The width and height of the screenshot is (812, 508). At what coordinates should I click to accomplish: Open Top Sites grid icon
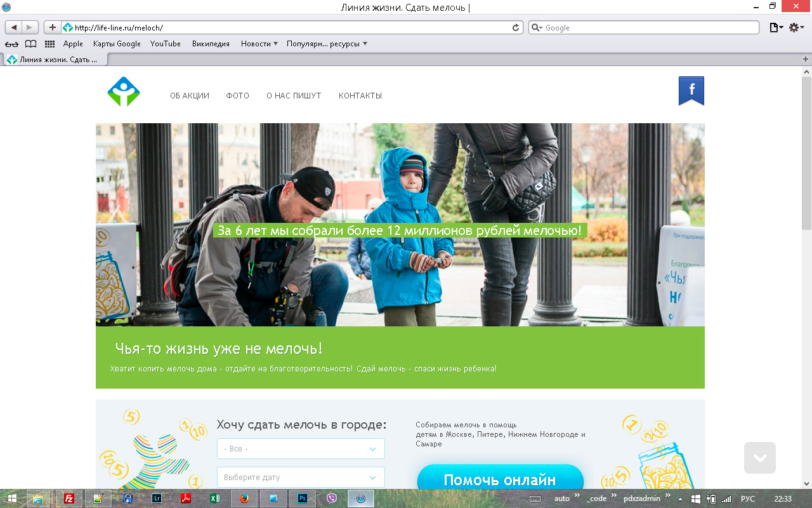pos(49,44)
